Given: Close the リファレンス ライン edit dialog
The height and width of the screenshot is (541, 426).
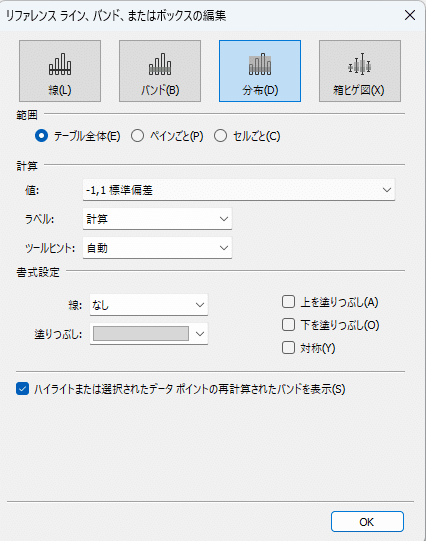Looking at the screenshot, I should 410,15.
